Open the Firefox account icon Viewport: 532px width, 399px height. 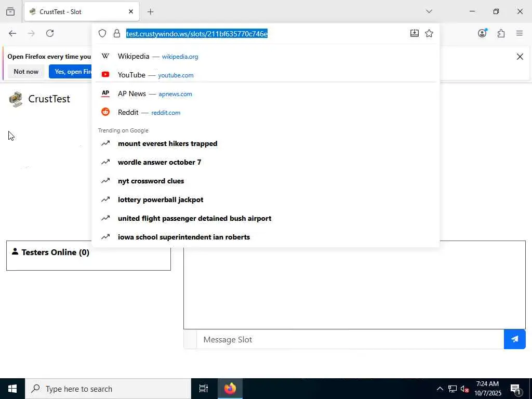point(482,33)
